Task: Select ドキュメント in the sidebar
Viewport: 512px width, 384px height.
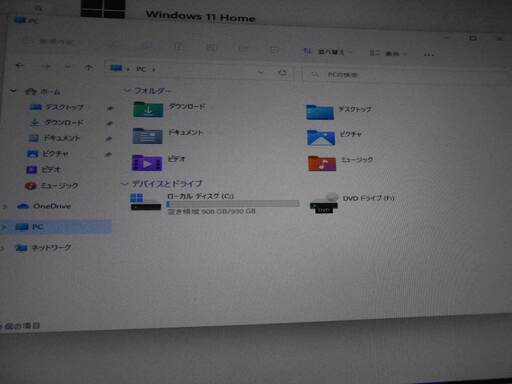Action: 55,138
